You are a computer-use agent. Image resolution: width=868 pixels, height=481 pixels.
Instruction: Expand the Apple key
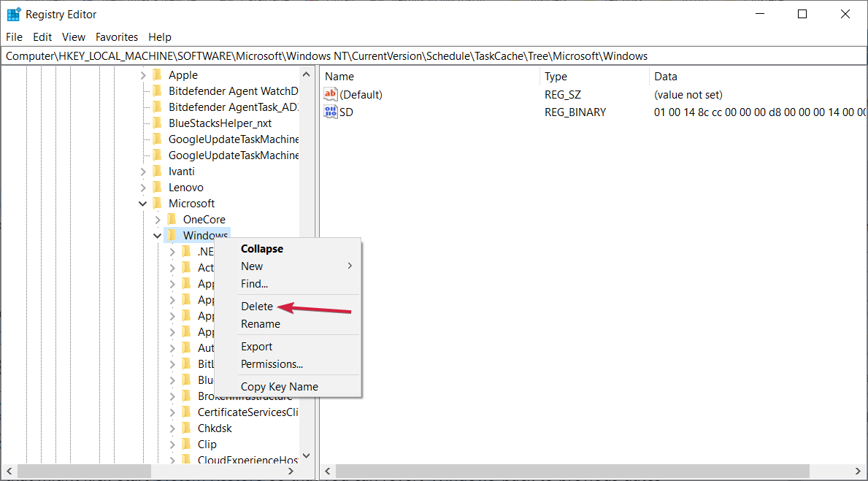143,74
